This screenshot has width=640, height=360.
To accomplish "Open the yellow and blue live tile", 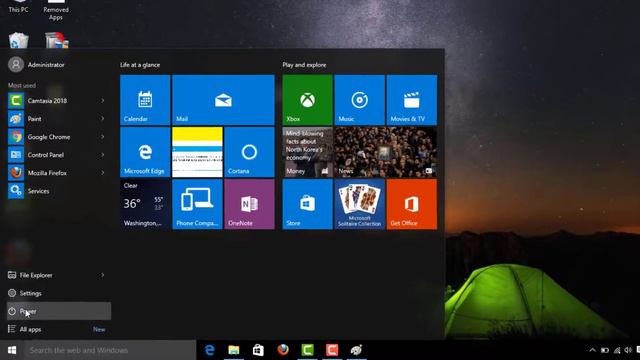I will (197, 152).
